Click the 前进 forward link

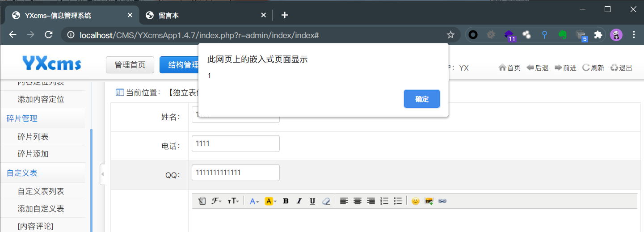[565, 68]
